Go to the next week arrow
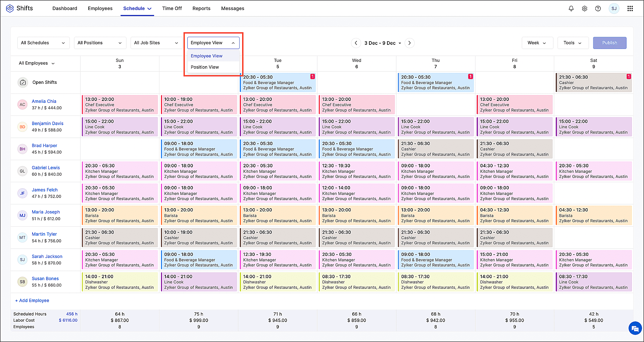Screen dimensions: 644x342 410,43
